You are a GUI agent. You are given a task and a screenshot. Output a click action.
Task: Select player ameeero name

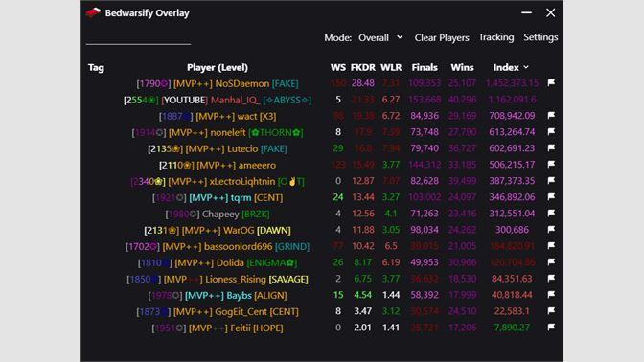point(257,165)
